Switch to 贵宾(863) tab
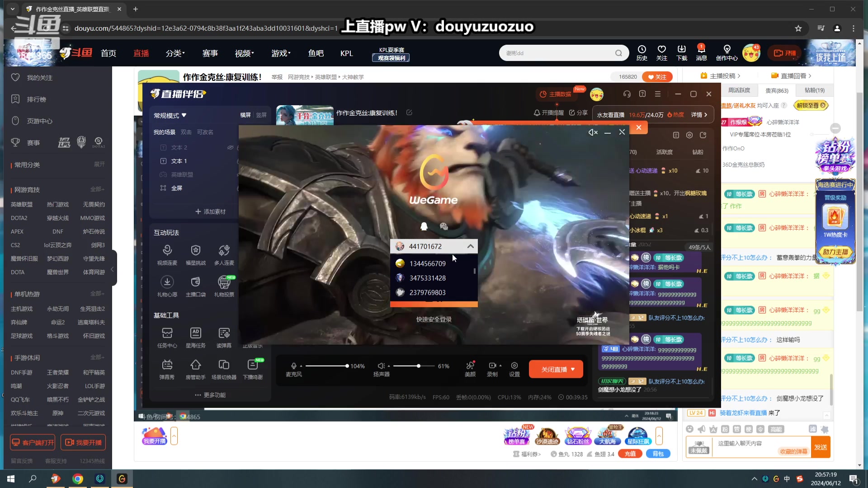Image resolution: width=868 pixels, height=488 pixels. pyautogui.click(x=777, y=91)
